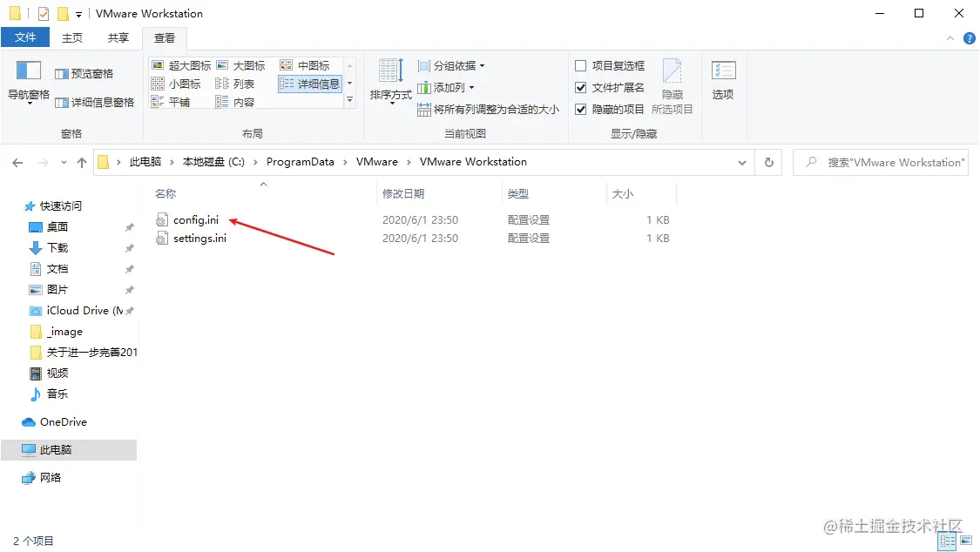This screenshot has height=552, width=980.
Task: Open recent locations dropdown arrow
Action: (64, 162)
